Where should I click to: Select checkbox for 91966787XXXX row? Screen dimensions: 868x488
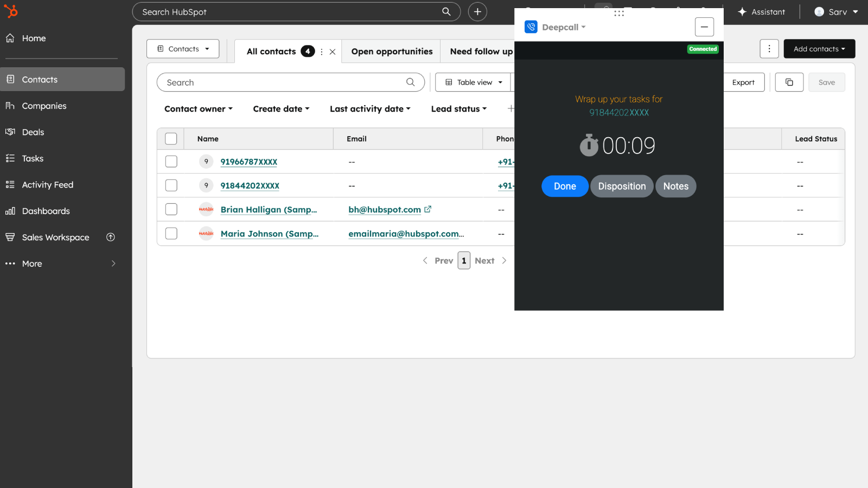click(x=171, y=162)
